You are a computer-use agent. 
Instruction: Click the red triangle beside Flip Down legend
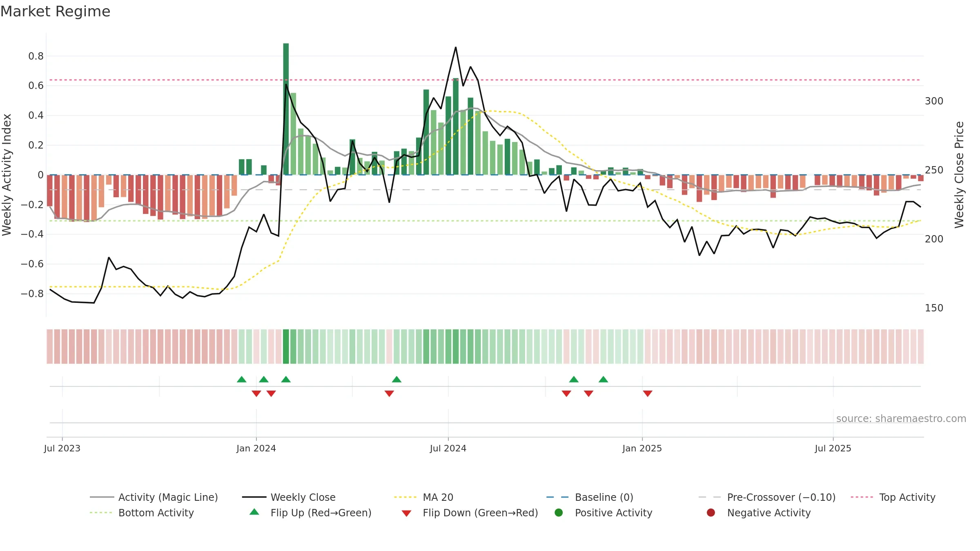coord(406,513)
